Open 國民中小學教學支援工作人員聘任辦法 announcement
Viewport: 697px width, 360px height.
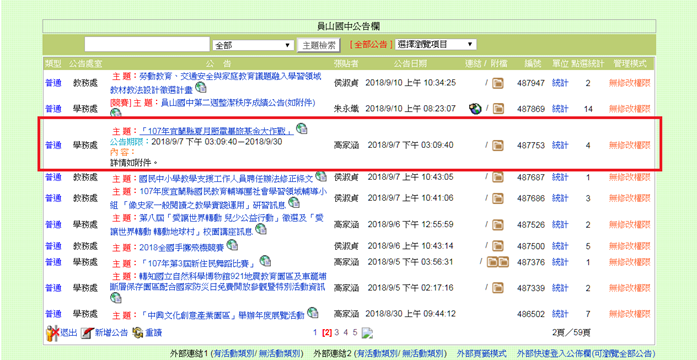[x=226, y=179]
